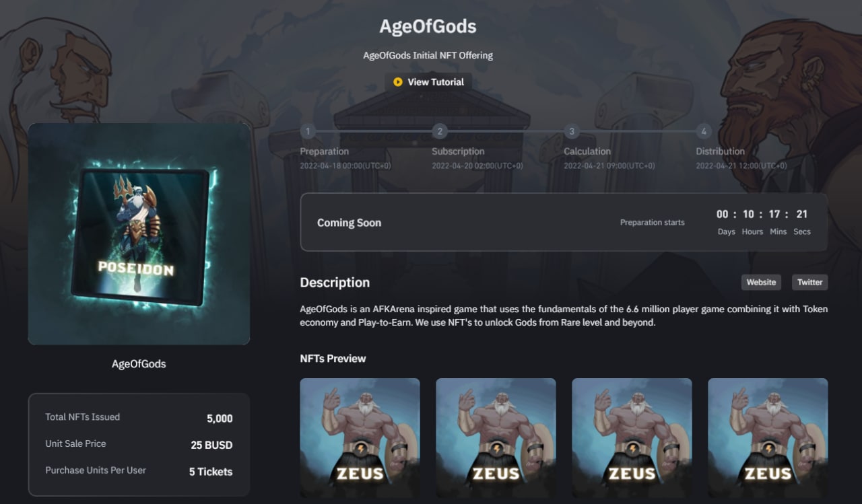Click the Unit Sale Price 25 BUSD value

point(211,445)
